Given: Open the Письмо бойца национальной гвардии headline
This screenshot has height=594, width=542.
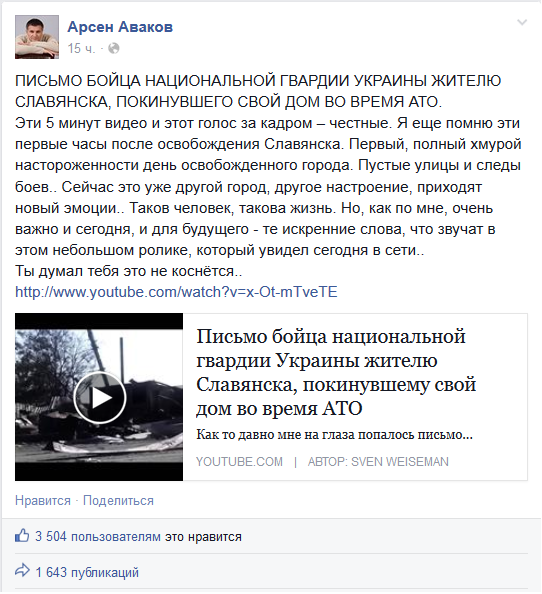Looking at the screenshot, I should click(x=336, y=372).
